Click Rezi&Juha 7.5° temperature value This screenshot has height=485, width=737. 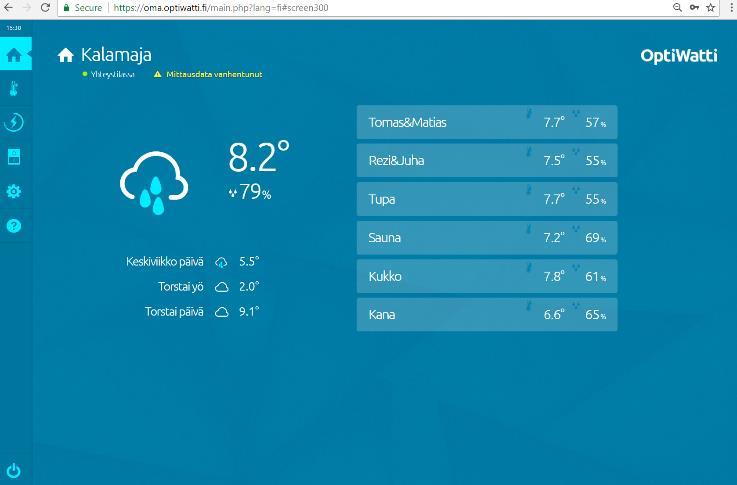554,161
